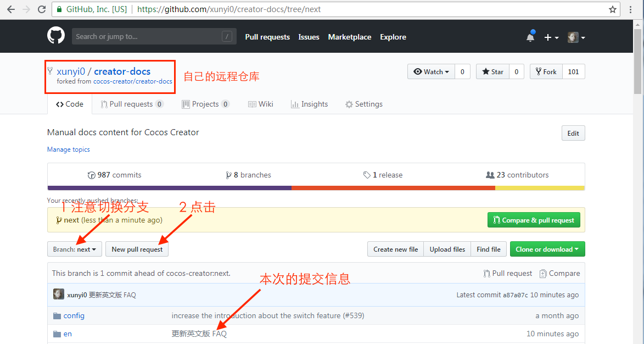
Task: Go to GitHub home via Octocat logo
Action: [56, 36]
